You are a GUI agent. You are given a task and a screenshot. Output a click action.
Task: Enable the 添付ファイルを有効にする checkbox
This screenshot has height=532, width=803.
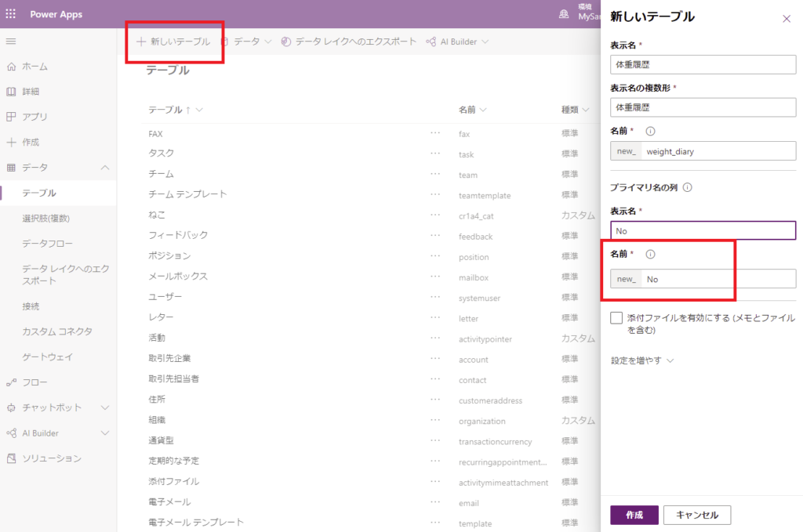coord(616,317)
